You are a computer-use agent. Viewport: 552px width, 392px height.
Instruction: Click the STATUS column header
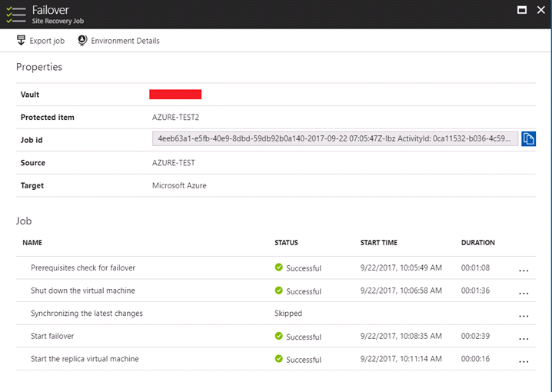[286, 242]
